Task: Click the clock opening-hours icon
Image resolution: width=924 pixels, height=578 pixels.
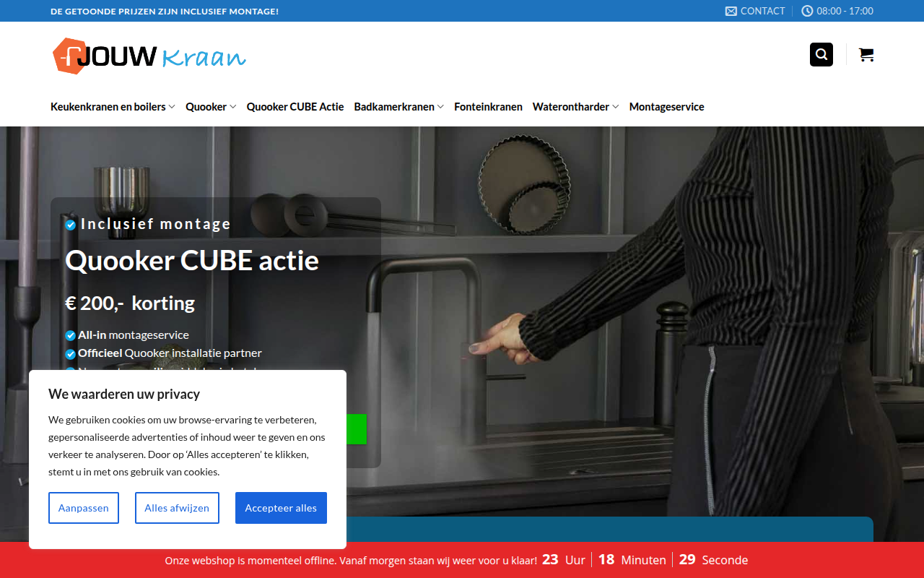Action: [807, 11]
